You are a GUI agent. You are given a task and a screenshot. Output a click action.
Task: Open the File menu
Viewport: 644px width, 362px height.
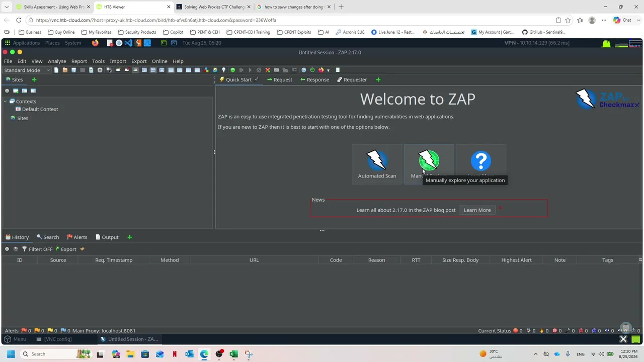(x=8, y=61)
